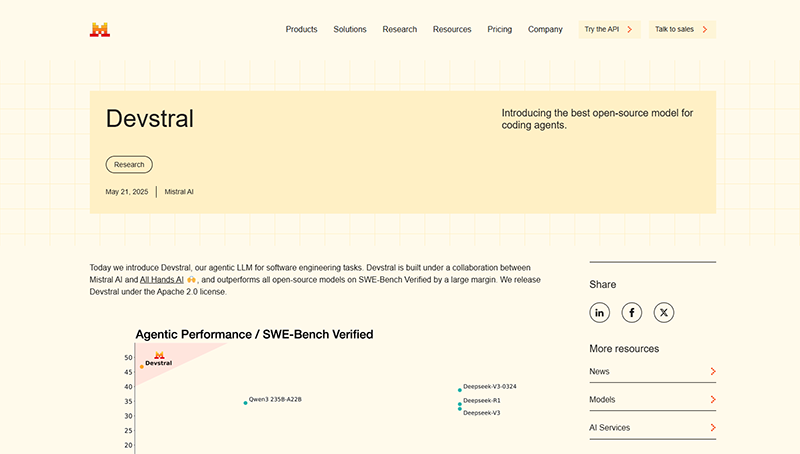Click the tagline about coding agents

point(597,119)
